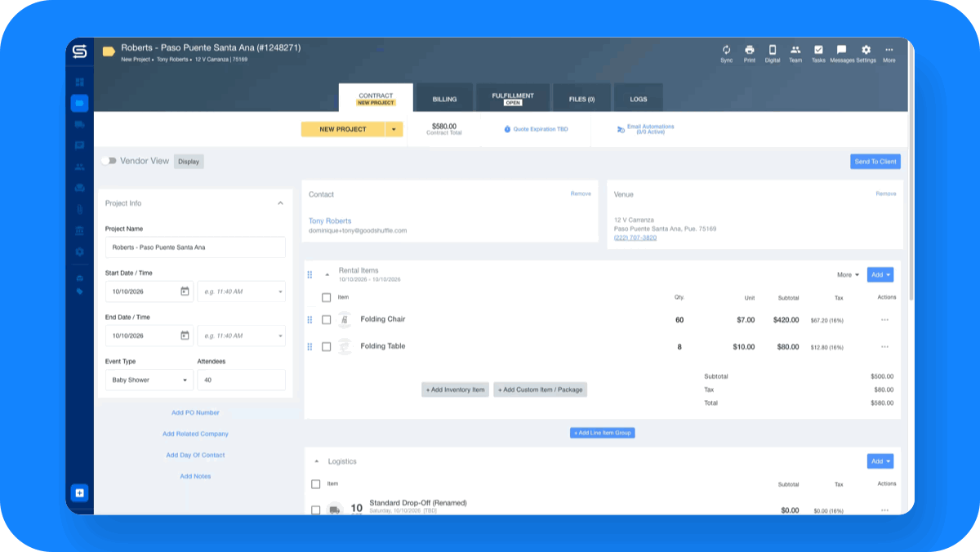Viewport: 980px width, 552px height.
Task: Open the Settings gear icon
Action: tap(866, 50)
